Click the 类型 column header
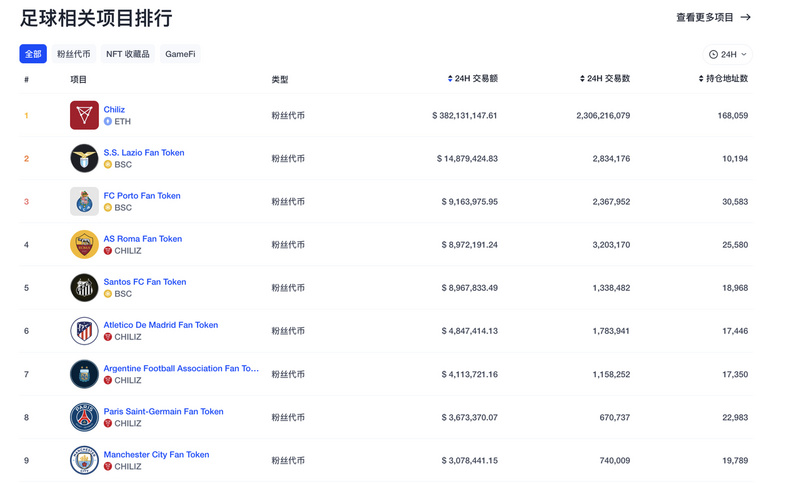The width and height of the screenshot is (800, 484). 280,80
